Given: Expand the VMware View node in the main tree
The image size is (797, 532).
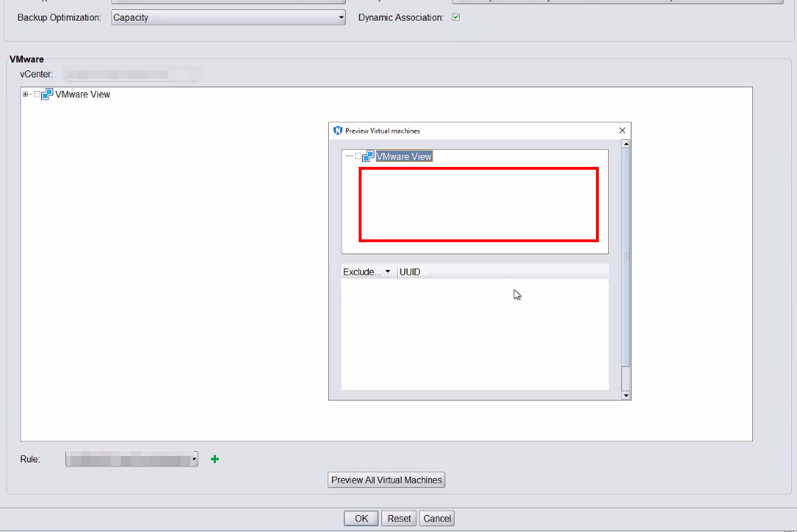Looking at the screenshot, I should (26, 93).
